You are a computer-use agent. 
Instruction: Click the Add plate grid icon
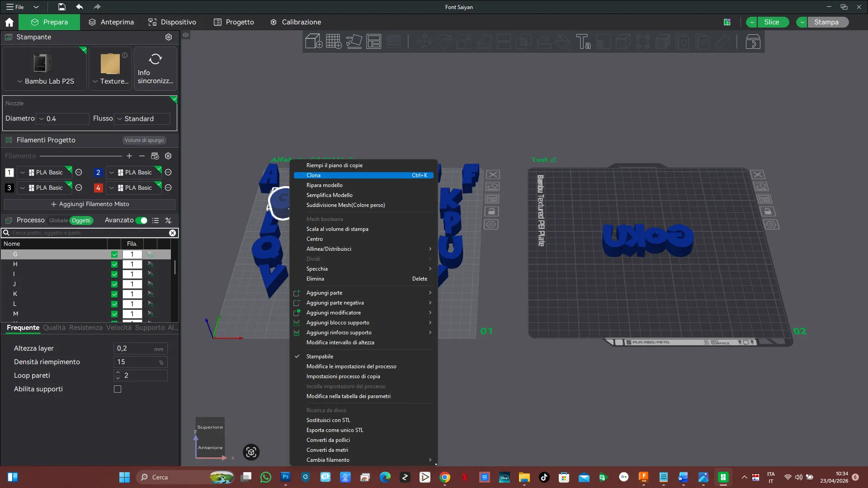[334, 42]
